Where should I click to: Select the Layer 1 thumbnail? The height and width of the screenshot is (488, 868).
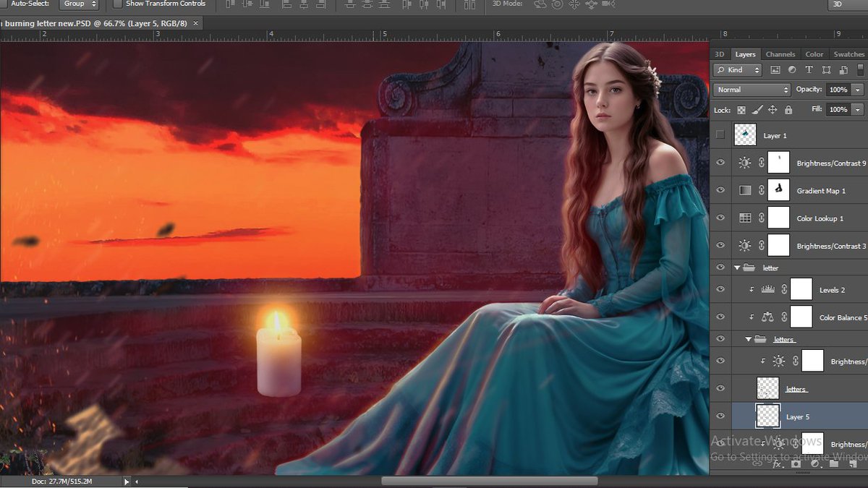click(x=745, y=134)
